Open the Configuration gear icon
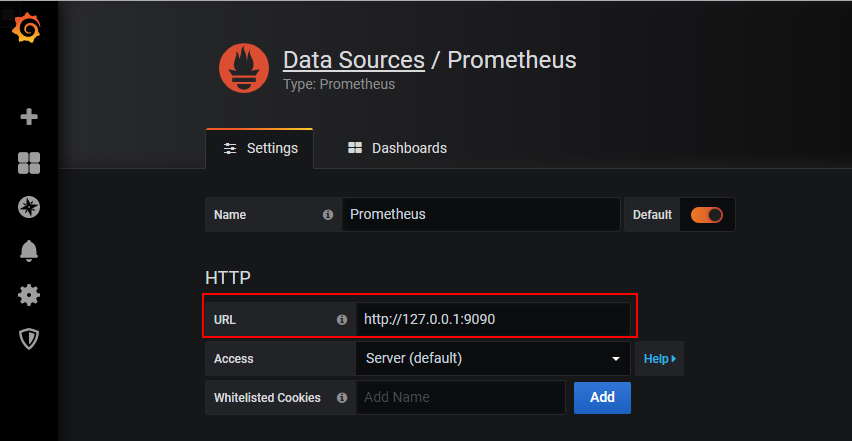Screen dimensions: 852x441 click(29, 295)
